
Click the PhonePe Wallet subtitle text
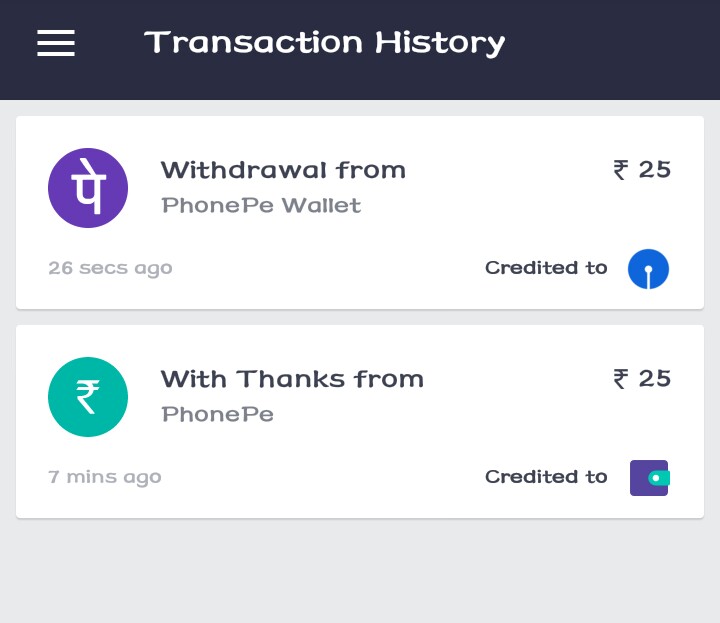261,206
